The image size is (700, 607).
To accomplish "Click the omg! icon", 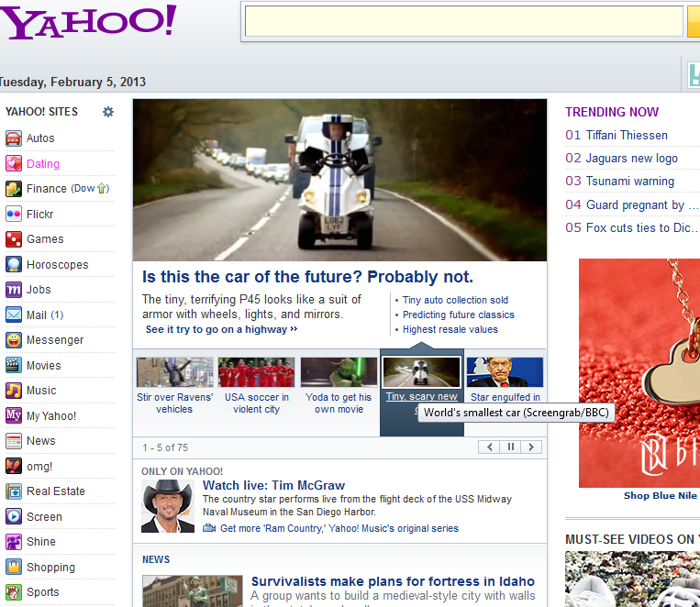I will point(14,466).
